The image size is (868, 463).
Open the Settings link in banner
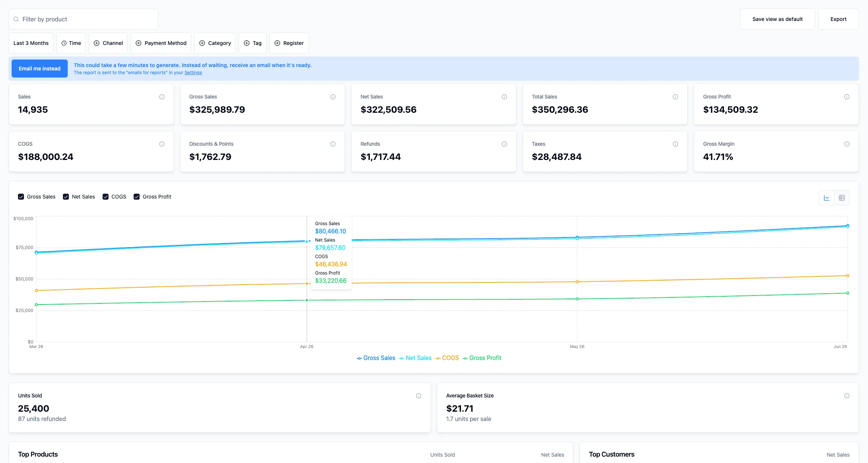click(193, 73)
